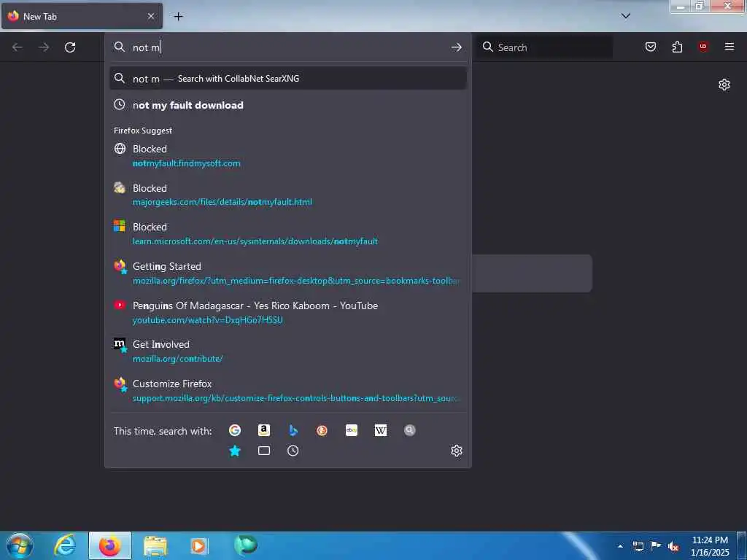This screenshot has width=747, height=560.
Task: Show hidden tray icons arrow
Action: coord(620,546)
